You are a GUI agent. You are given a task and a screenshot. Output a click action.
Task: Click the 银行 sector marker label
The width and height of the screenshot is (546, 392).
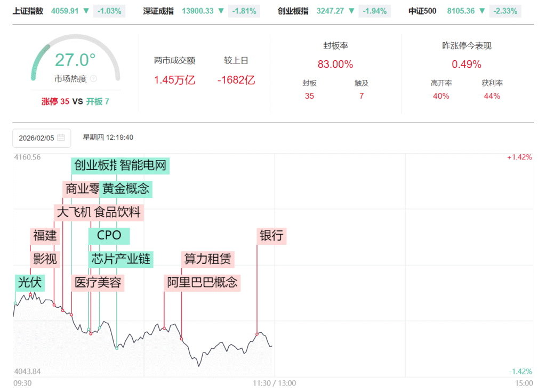[x=272, y=236]
